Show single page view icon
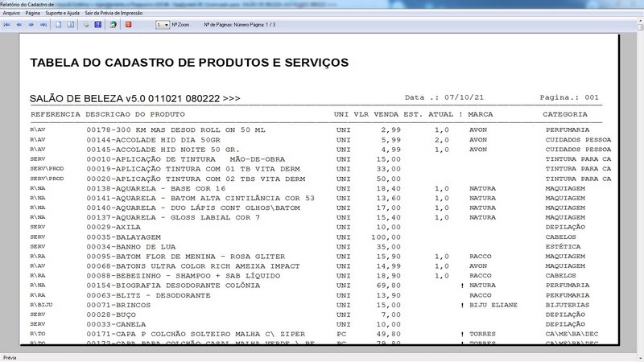The image size is (644, 362). coord(58,25)
